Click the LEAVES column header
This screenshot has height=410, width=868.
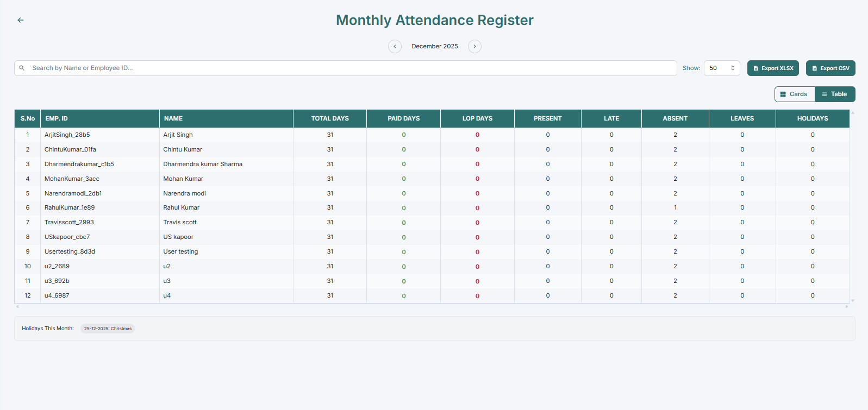pyautogui.click(x=742, y=118)
